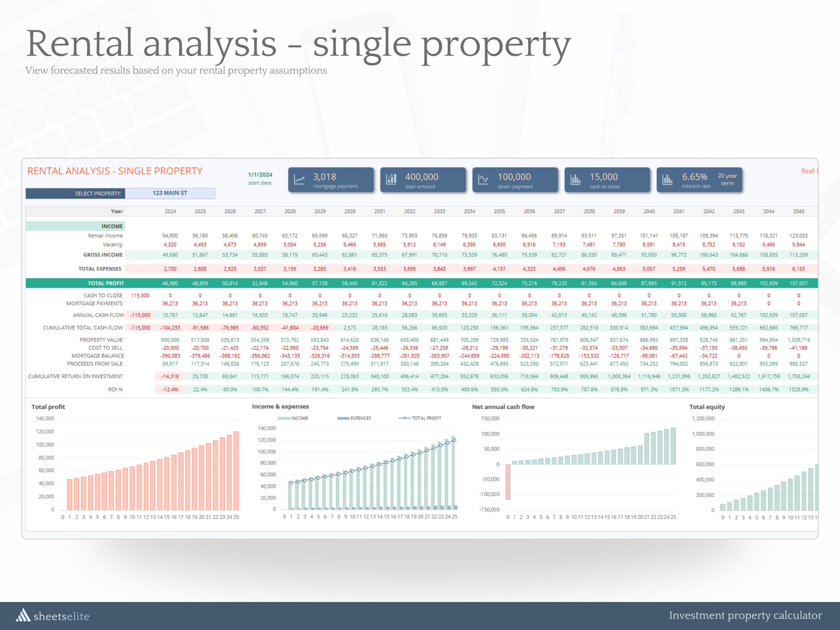Click the down payment graph icon
Viewport: 840px width, 630px height.
tap(483, 179)
